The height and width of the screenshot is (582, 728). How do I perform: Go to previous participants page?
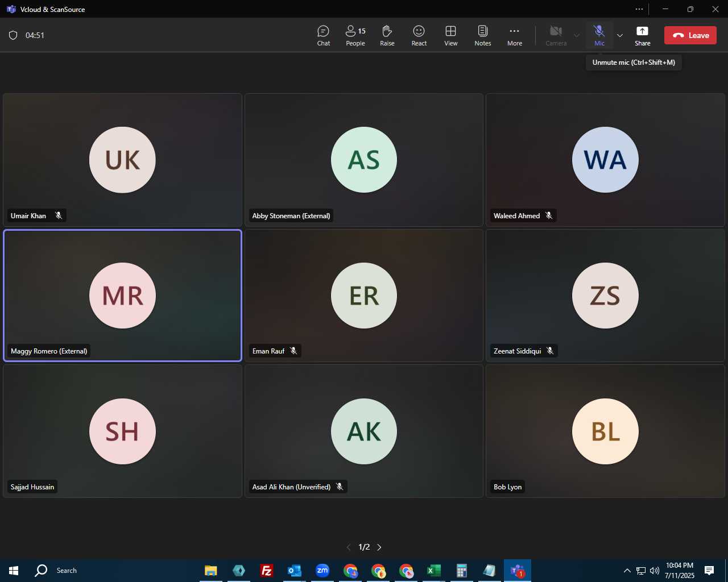pos(349,547)
